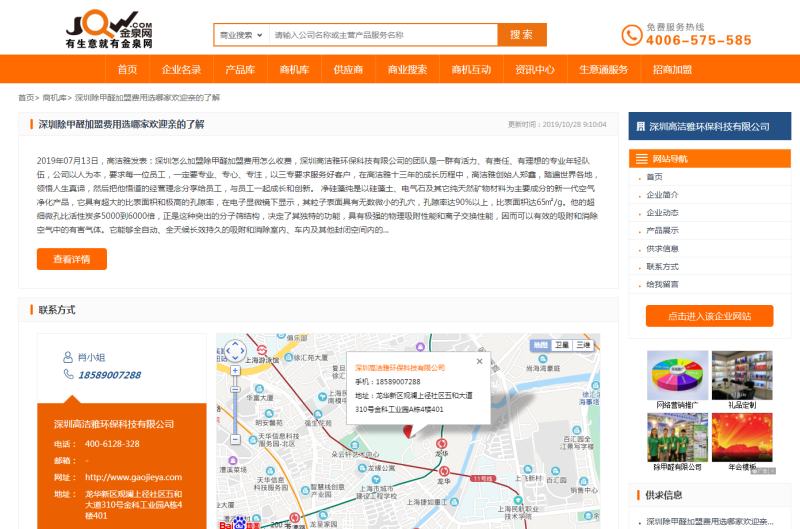The image size is (800, 529).
Task: Open sidebar 企业简介 link
Action: (x=662, y=195)
